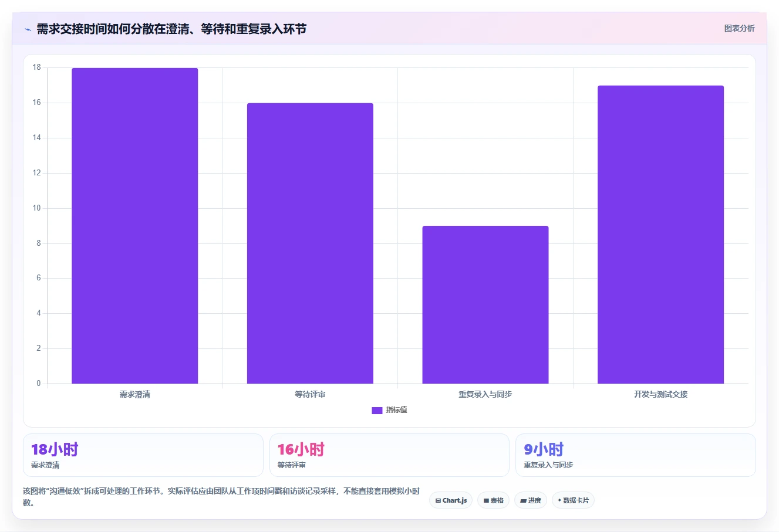Click the 数据卡片 tag chip
Viewport: 779px width, 532px height.
(x=573, y=500)
